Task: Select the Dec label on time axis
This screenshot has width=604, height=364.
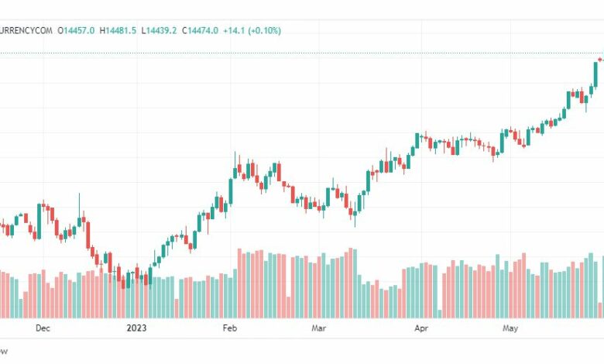Action: [43, 328]
